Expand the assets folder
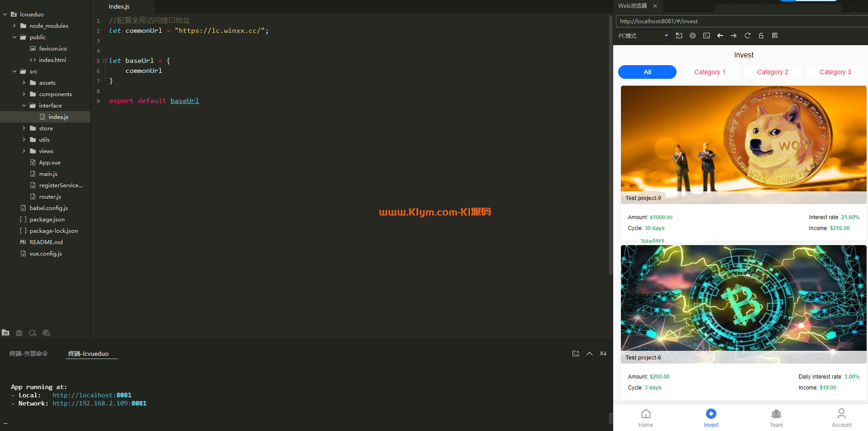Viewport: 868px width, 431px height. [x=24, y=83]
